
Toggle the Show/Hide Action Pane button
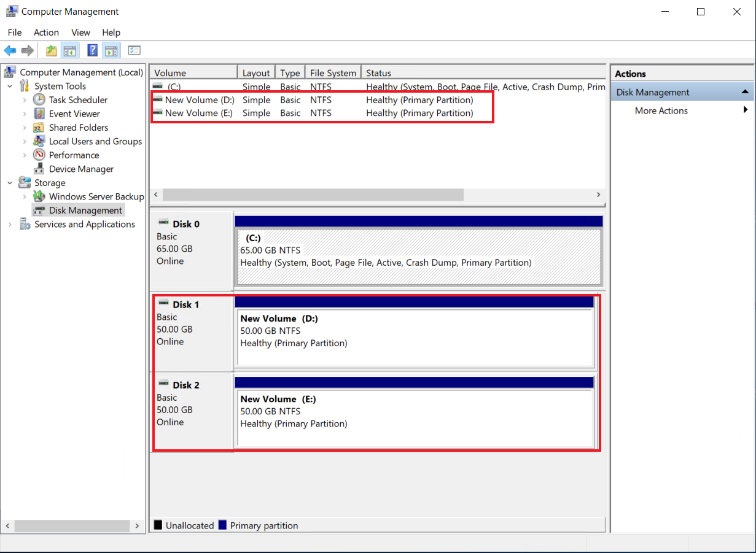pos(111,50)
